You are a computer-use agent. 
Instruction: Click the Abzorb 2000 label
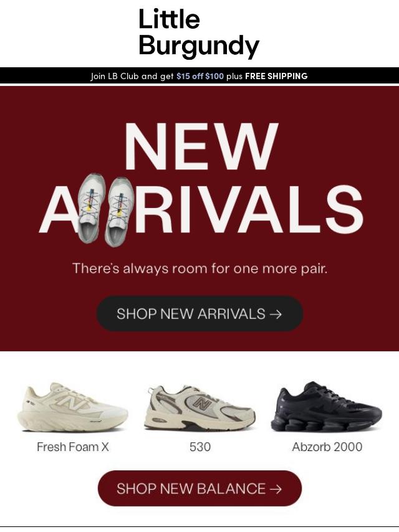tap(327, 447)
